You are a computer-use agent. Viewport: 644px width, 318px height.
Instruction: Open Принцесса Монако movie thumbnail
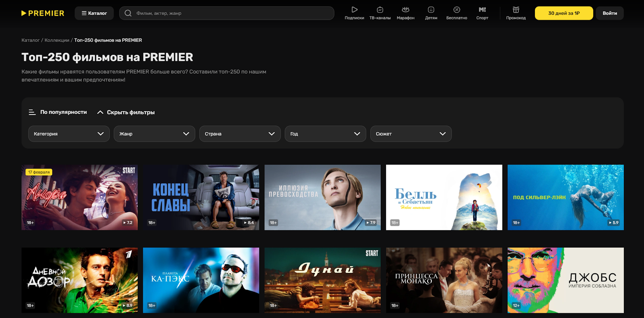(444, 280)
